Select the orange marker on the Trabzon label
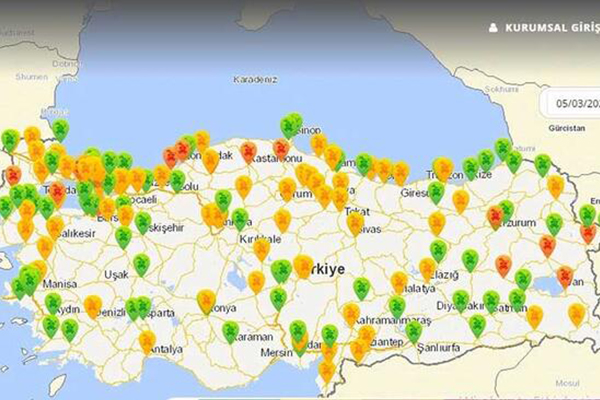The width and height of the screenshot is (600, 400). coord(443,168)
